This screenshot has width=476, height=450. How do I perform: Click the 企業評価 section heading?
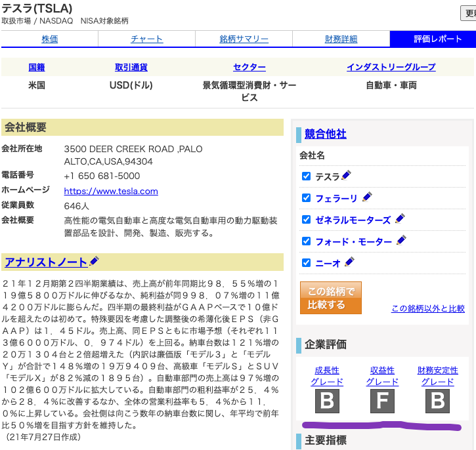pyautogui.click(x=326, y=344)
